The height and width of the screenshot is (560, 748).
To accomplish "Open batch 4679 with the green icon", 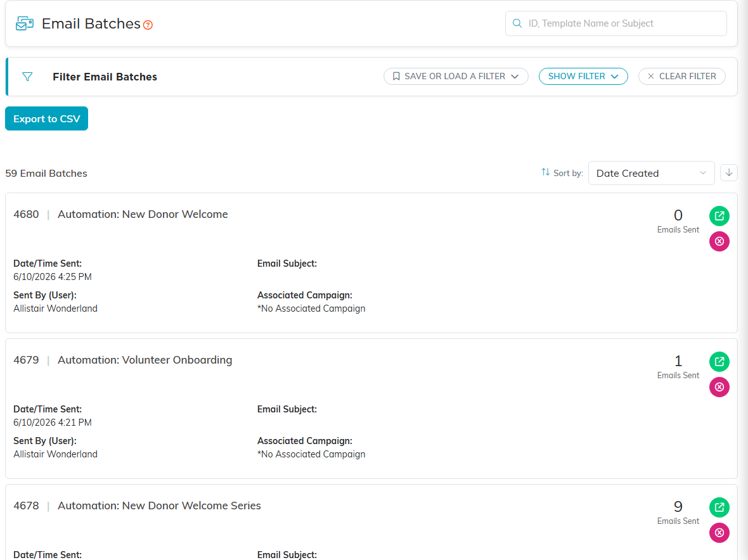I will click(719, 362).
